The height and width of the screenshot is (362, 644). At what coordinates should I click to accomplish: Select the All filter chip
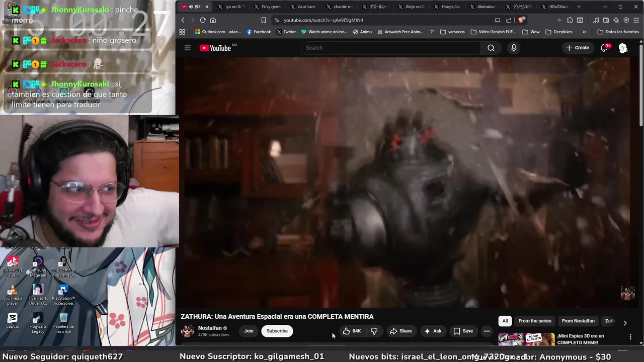click(505, 321)
